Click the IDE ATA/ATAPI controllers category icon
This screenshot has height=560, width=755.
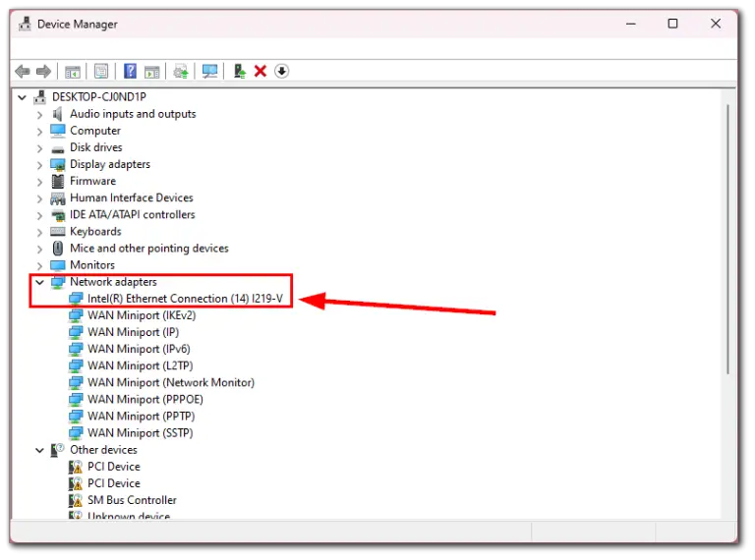[x=58, y=215]
